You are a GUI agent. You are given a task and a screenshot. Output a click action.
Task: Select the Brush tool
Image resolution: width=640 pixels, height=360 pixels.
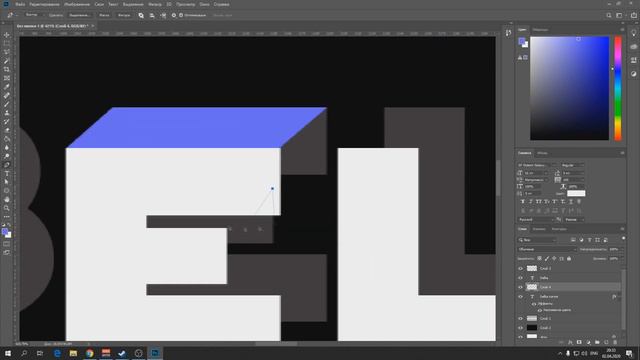point(7,104)
